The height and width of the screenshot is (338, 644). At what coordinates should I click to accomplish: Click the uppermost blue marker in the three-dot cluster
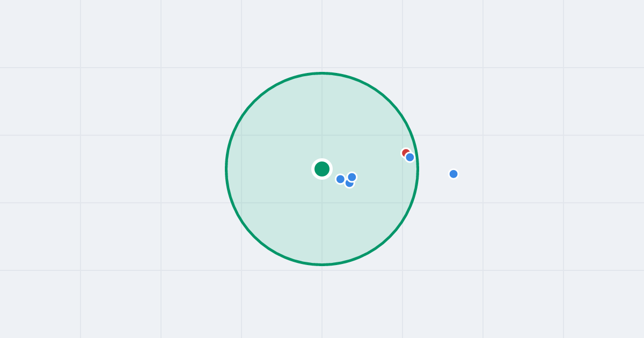pyautogui.click(x=352, y=177)
